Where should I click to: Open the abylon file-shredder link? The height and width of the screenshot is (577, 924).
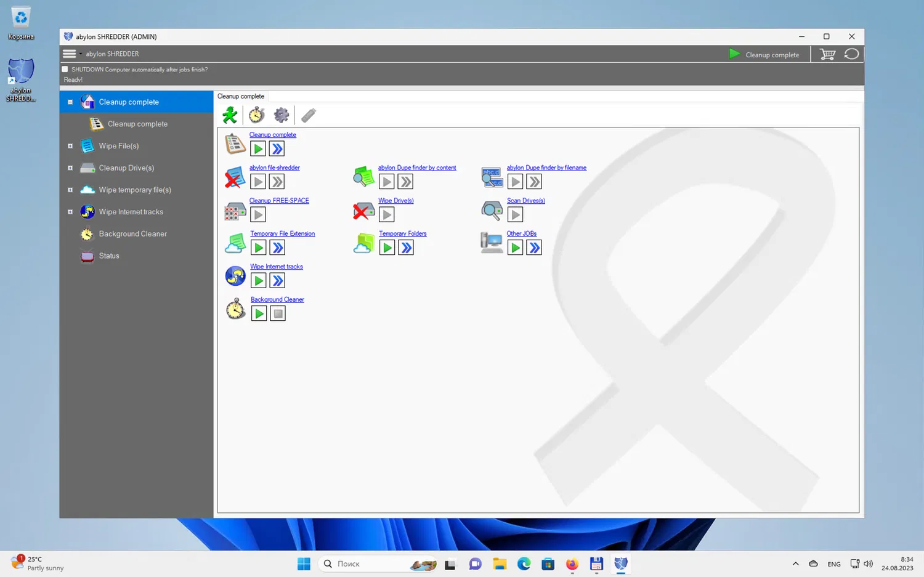[275, 167]
